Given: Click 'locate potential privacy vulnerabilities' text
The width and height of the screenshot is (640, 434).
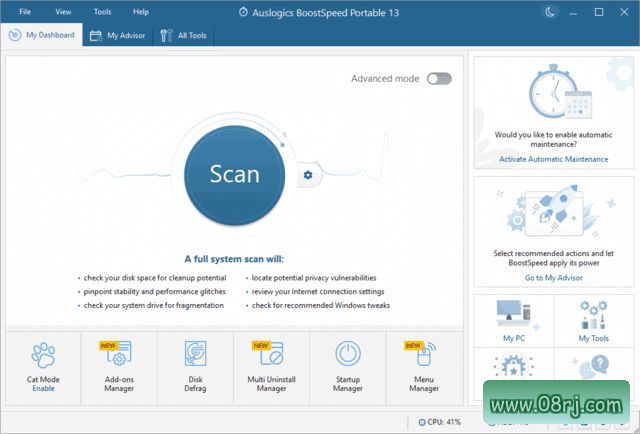Looking at the screenshot, I should coord(314,278).
